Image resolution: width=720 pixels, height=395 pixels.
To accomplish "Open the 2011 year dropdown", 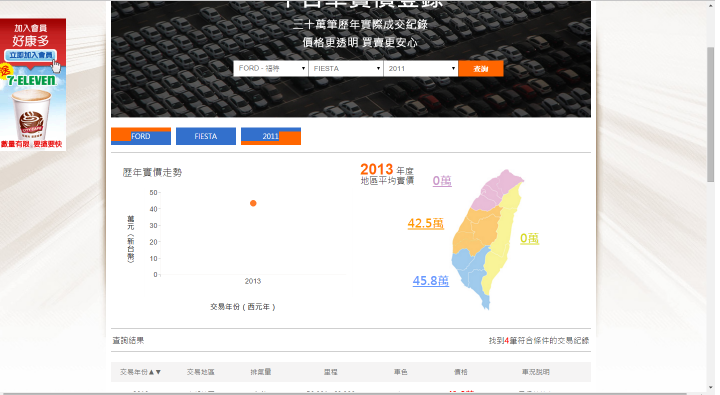I will click(421, 68).
